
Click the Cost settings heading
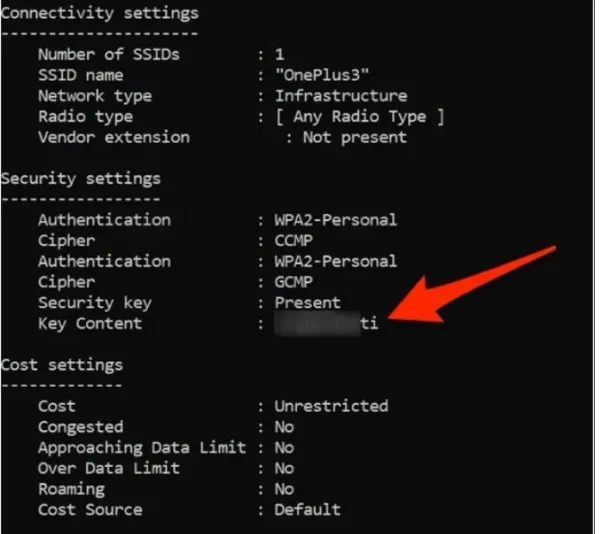62,364
